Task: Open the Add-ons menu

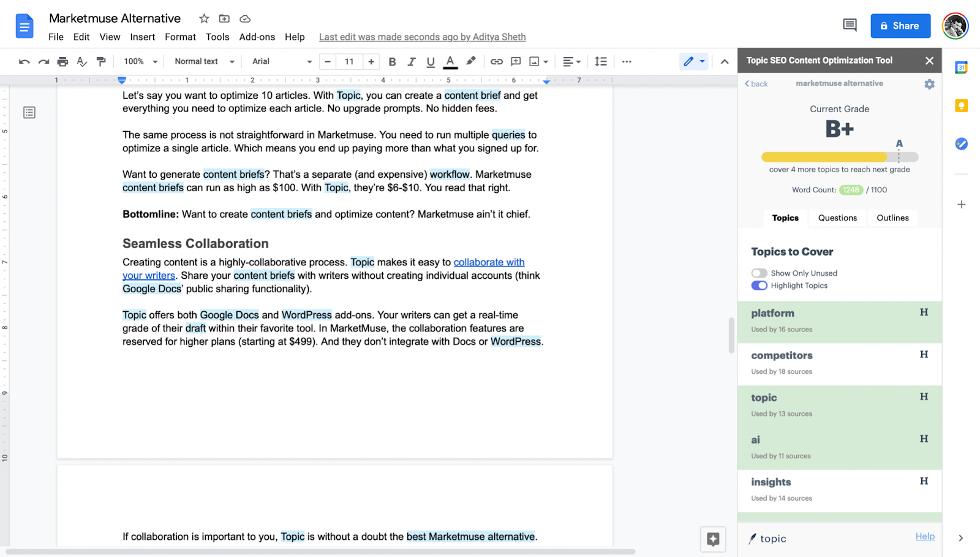Action: (257, 37)
